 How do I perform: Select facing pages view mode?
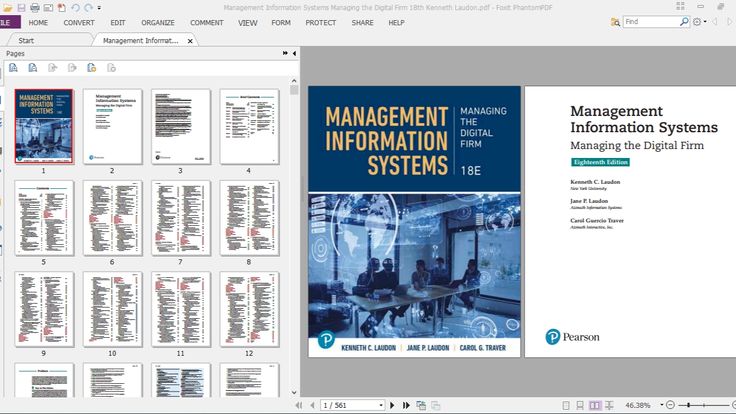(x=595, y=405)
